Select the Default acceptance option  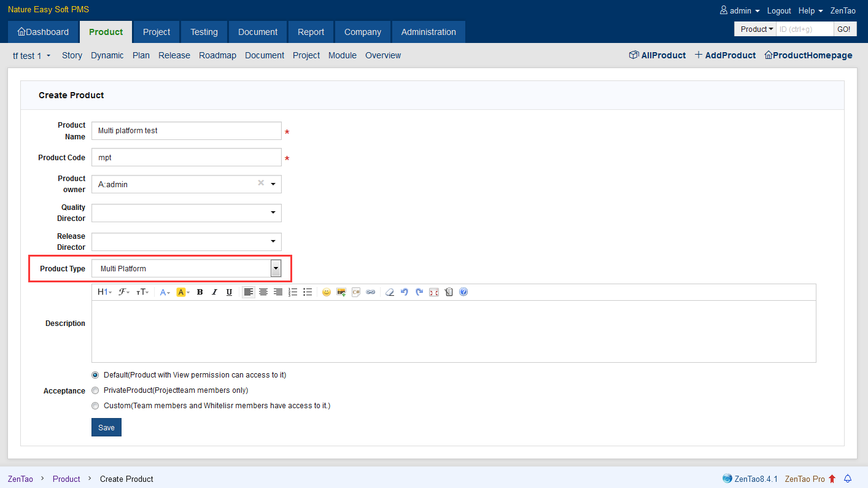(95, 375)
